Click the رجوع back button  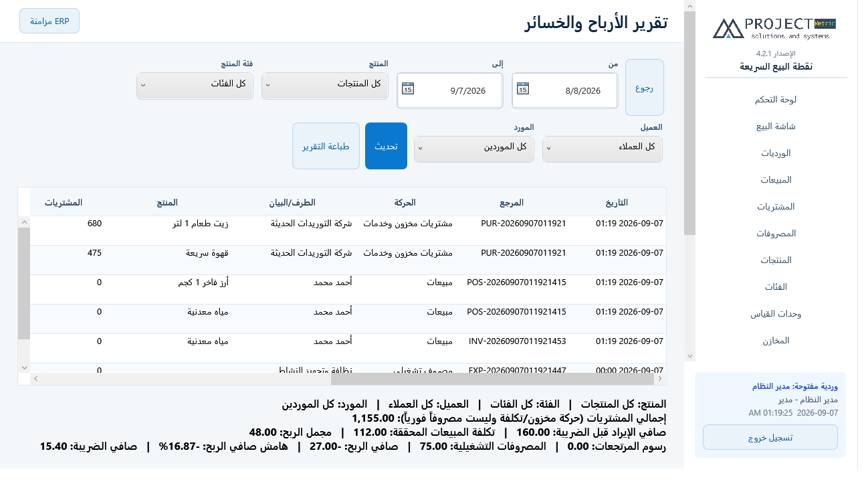pyautogui.click(x=645, y=87)
